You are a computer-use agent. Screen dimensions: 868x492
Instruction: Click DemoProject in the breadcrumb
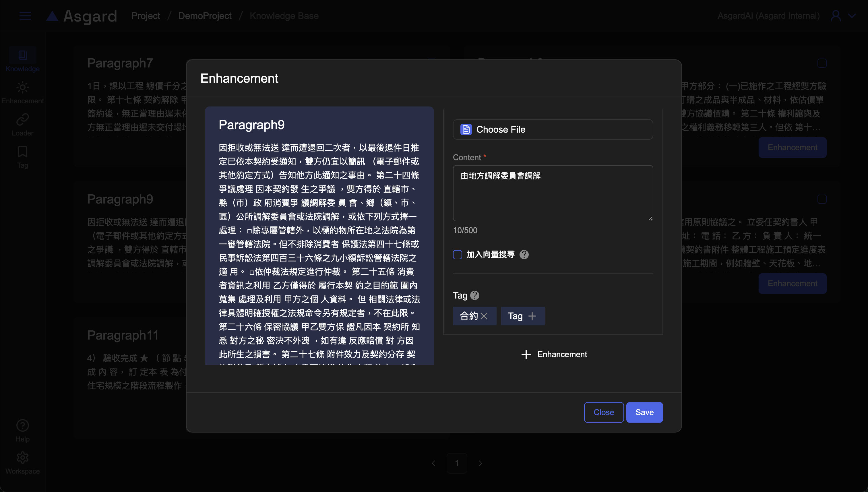point(205,16)
